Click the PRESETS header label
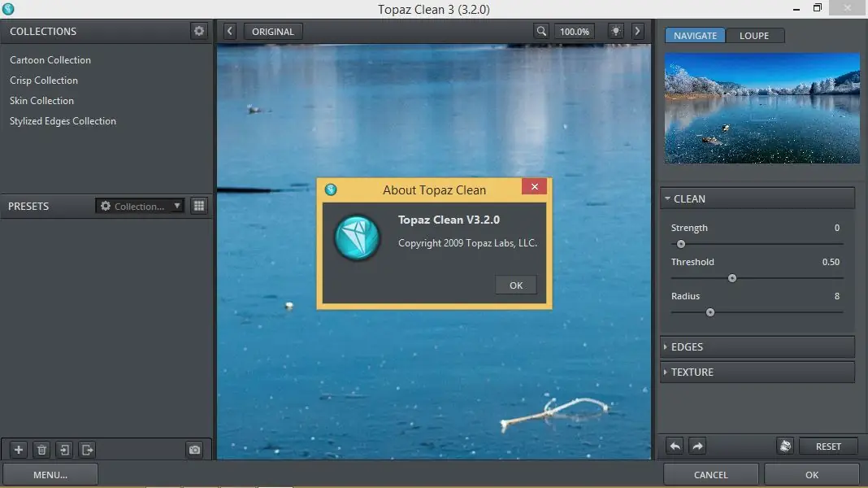868x488 pixels. coord(28,206)
